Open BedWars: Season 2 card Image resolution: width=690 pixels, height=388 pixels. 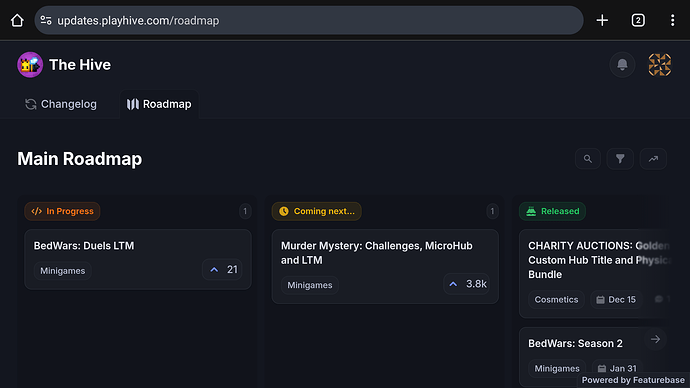(x=594, y=357)
